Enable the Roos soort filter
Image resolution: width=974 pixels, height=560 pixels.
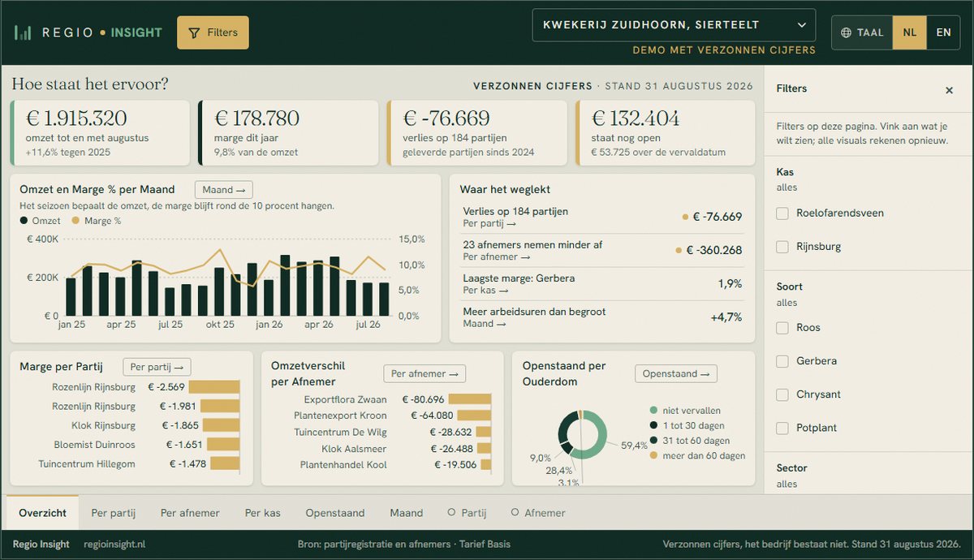coord(782,328)
